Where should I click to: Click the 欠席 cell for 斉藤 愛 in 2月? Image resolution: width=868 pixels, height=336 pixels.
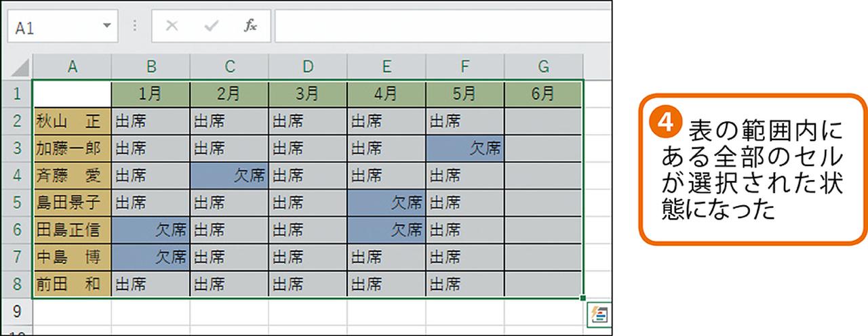point(230,175)
